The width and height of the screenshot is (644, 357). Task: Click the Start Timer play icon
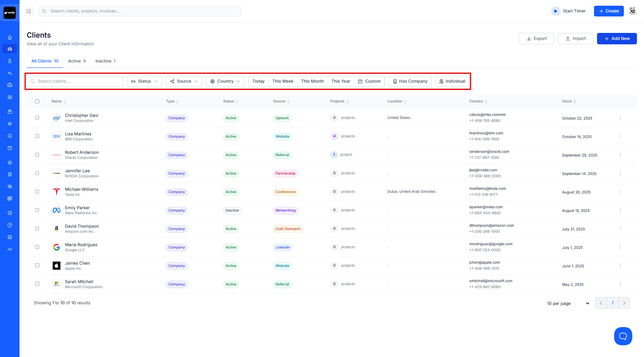click(556, 11)
